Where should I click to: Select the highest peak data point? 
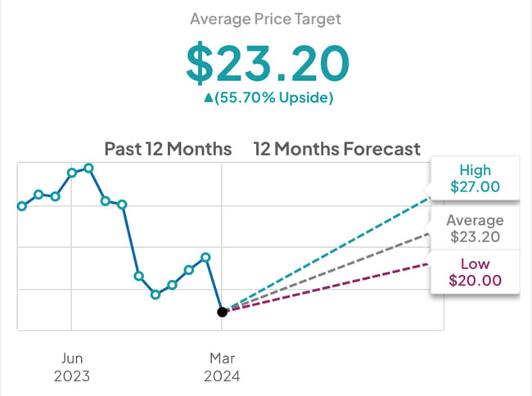point(88,168)
